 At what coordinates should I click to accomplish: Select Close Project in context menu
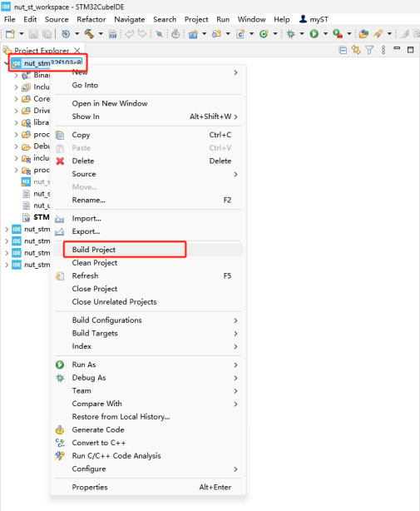pyautogui.click(x=148, y=289)
